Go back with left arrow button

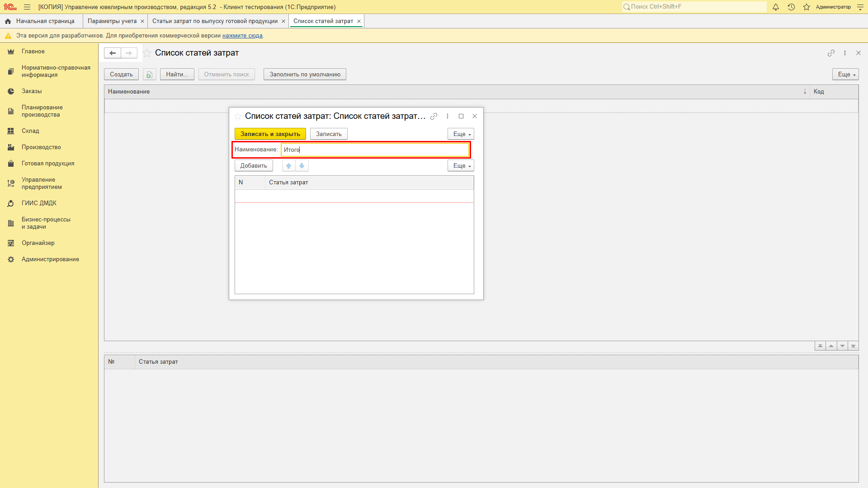tap(113, 53)
